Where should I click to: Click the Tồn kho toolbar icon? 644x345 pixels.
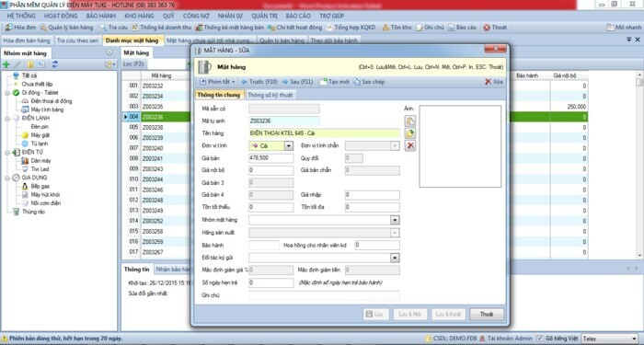coord(385,28)
